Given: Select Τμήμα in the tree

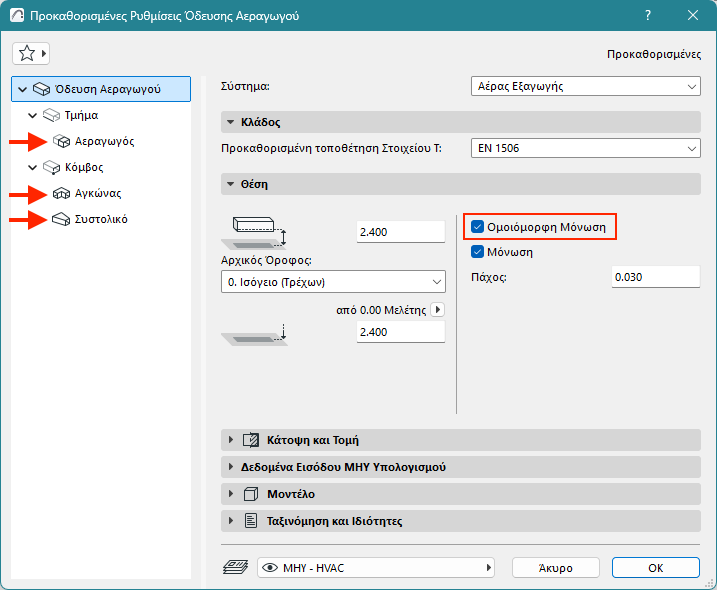Looking at the screenshot, I should coord(81,115).
